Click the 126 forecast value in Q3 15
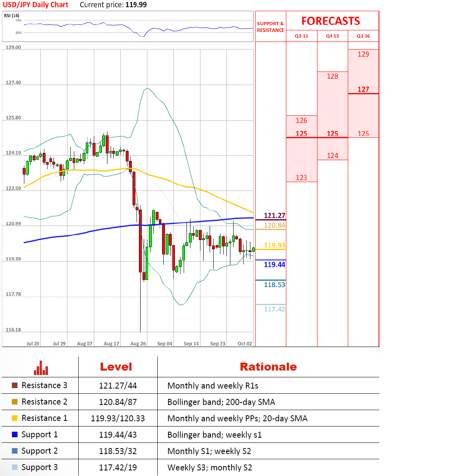The height and width of the screenshot is (476, 460). [301, 121]
